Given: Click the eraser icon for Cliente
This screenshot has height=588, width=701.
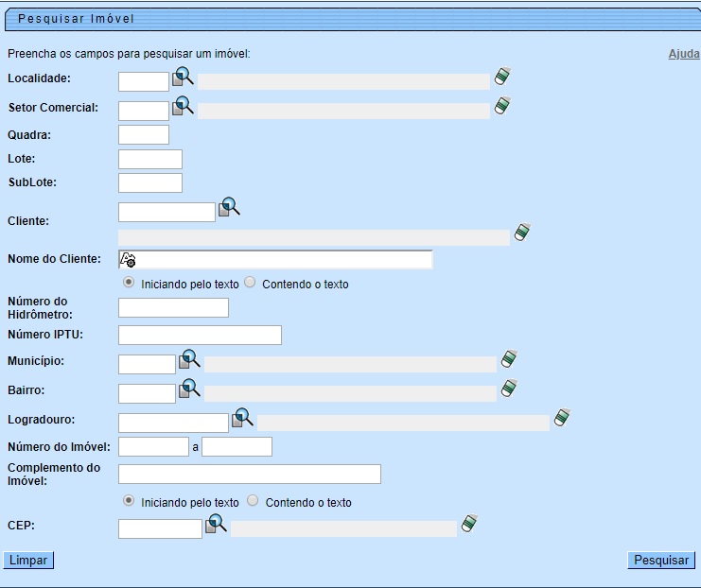Looking at the screenshot, I should [522, 233].
